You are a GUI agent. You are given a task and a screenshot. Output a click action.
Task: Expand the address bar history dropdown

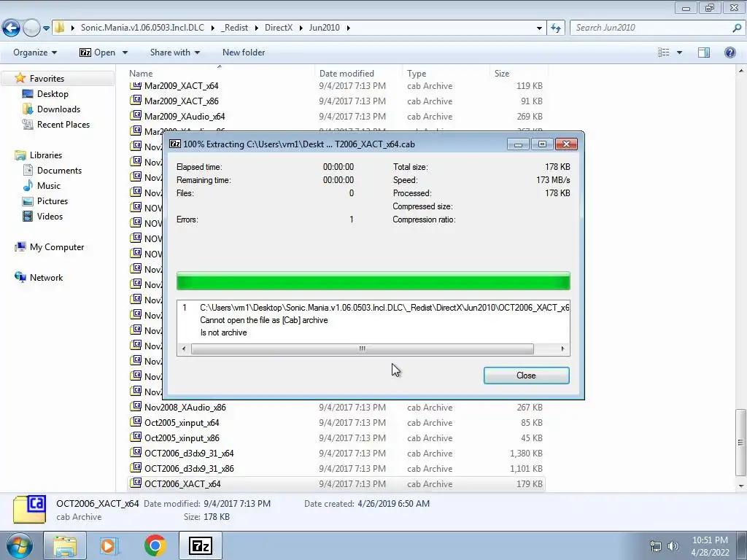click(539, 28)
